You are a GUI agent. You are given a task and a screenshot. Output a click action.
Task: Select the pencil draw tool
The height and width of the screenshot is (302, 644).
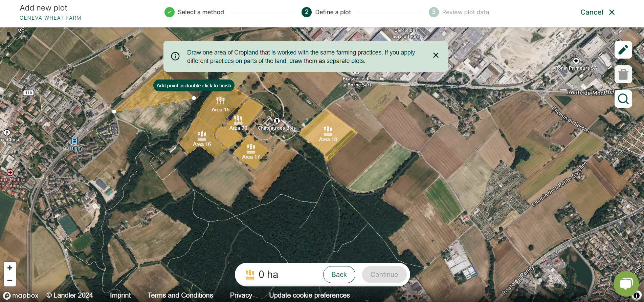point(623,50)
